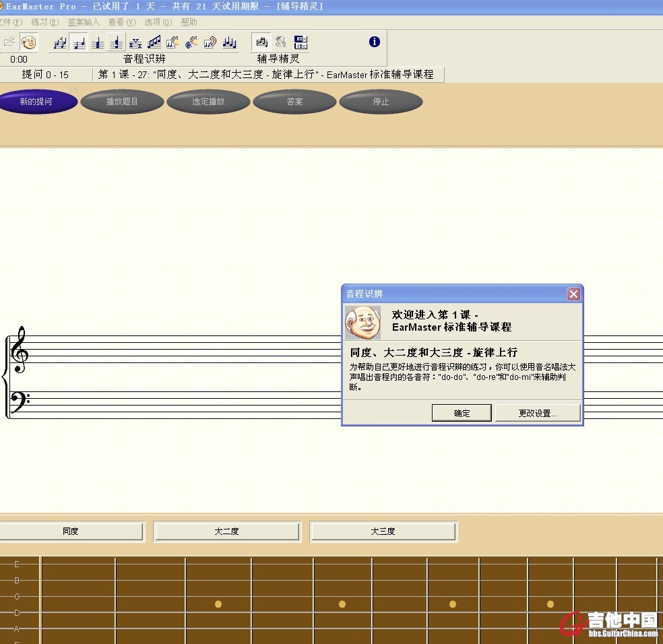The image size is (663, 644).
Task: Select the chord progressions exercise icon
Action: point(135,42)
